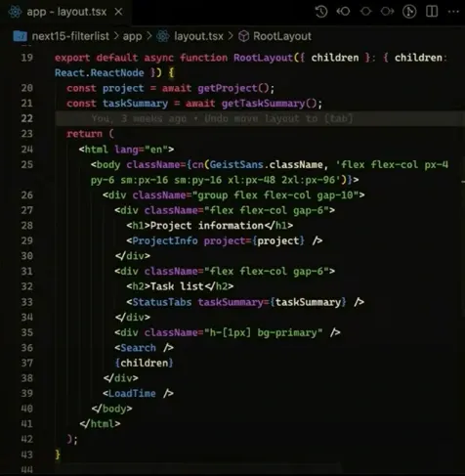Click the middle commit circle toolbar icon

coord(365,12)
